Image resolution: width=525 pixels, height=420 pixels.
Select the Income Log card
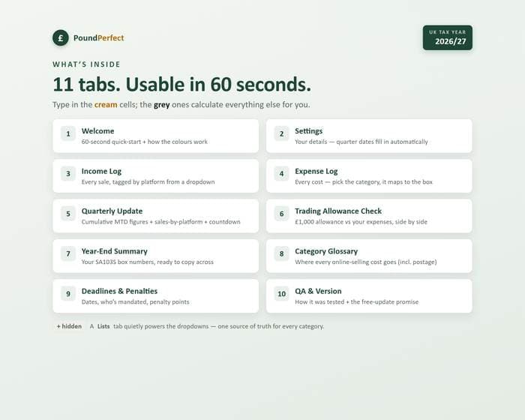(156, 175)
